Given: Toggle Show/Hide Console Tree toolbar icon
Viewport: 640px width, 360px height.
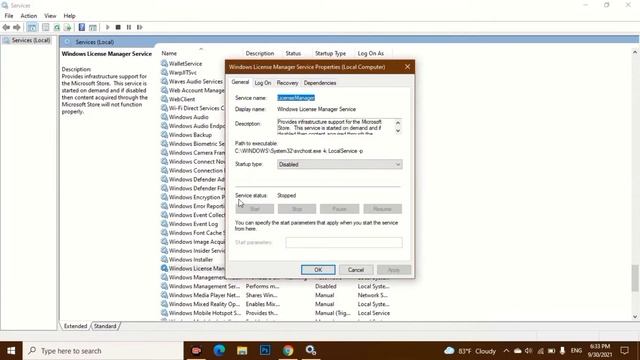Looking at the screenshot, I should pyautogui.click(x=32, y=27).
